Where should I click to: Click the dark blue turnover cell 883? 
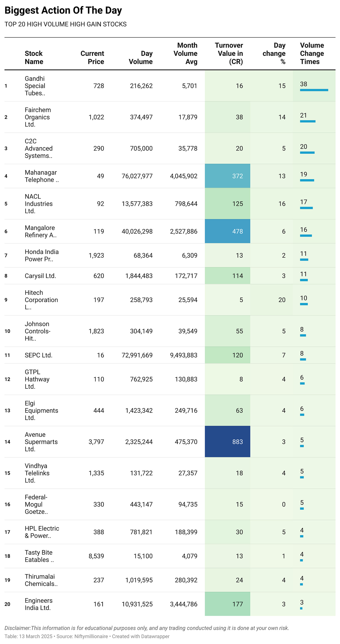[x=227, y=441]
